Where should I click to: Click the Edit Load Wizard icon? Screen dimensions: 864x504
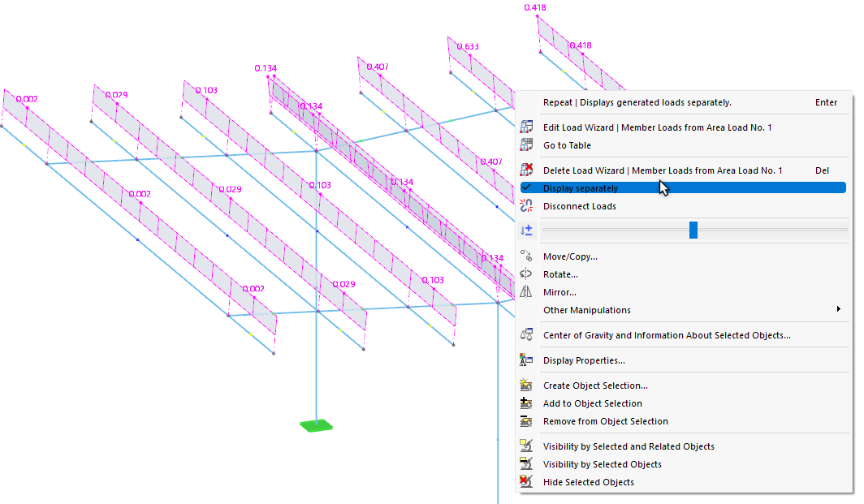click(526, 127)
